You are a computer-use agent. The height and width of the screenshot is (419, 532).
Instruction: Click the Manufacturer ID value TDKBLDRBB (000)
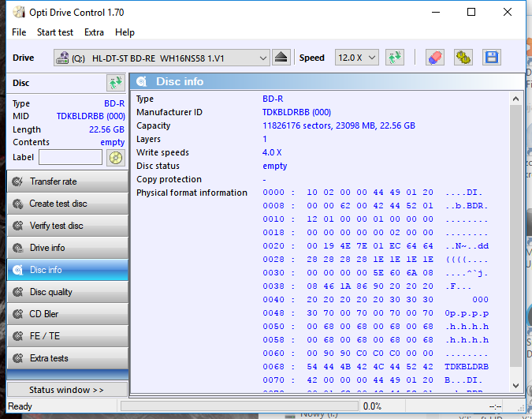(x=296, y=112)
